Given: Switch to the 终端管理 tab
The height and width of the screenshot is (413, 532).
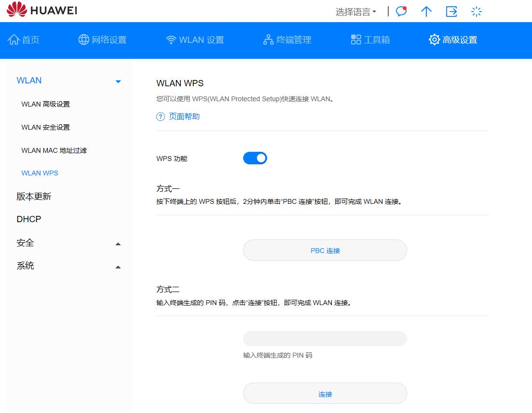Looking at the screenshot, I should 287,40.
